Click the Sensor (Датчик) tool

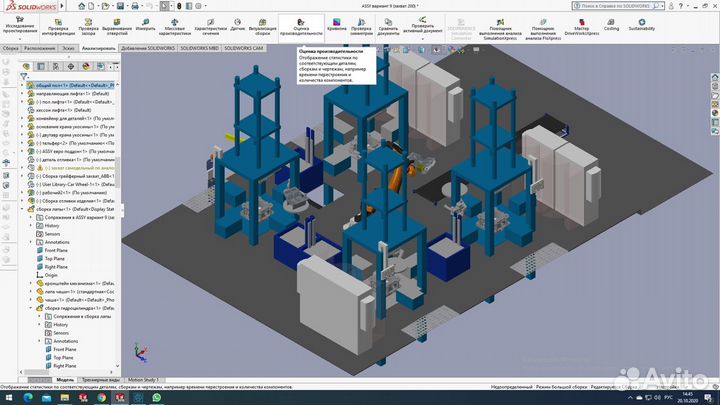[237, 25]
